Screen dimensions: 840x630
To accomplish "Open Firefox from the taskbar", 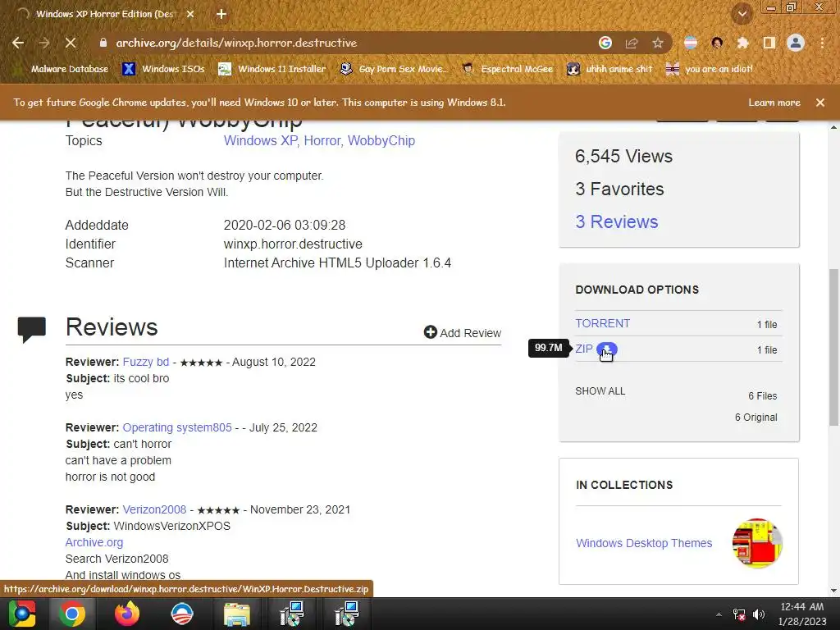I will click(x=127, y=614).
